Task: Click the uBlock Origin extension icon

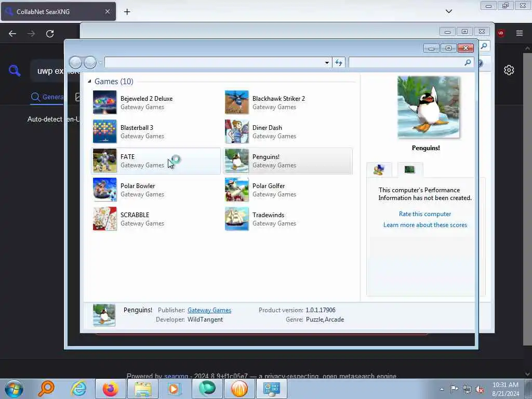Action: pyautogui.click(x=501, y=33)
